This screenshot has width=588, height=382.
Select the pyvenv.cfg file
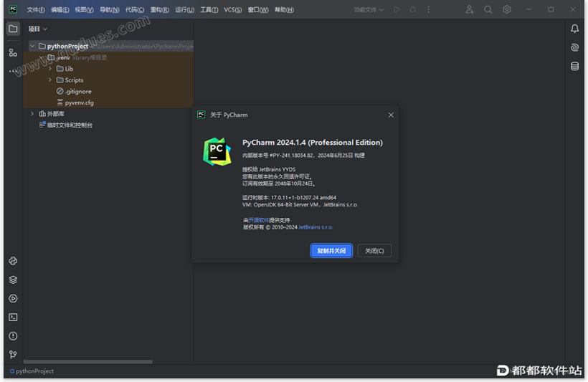tap(75, 102)
